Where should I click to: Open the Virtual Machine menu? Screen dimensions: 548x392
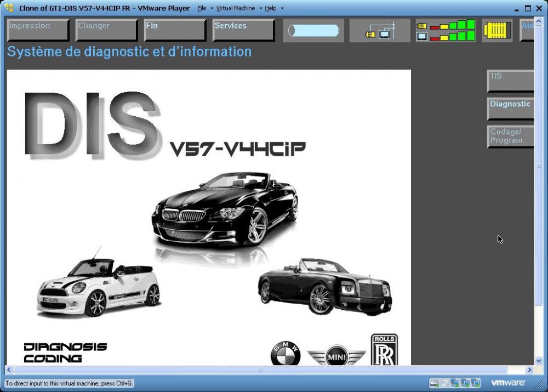pyautogui.click(x=235, y=8)
